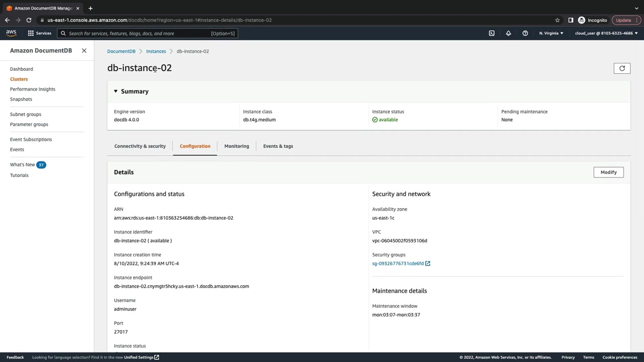Click the browser back arrow
Image resolution: width=644 pixels, height=362 pixels.
7,20
